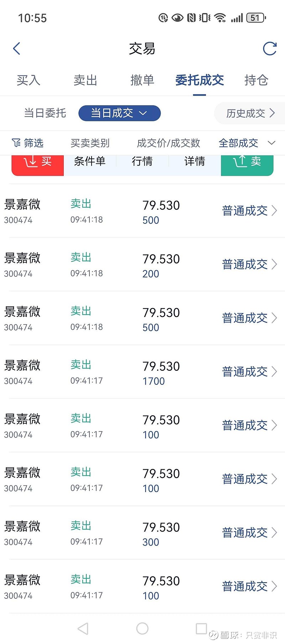The width and height of the screenshot is (285, 644).
Task: Tap the 条件单 button
Action: [90, 162]
